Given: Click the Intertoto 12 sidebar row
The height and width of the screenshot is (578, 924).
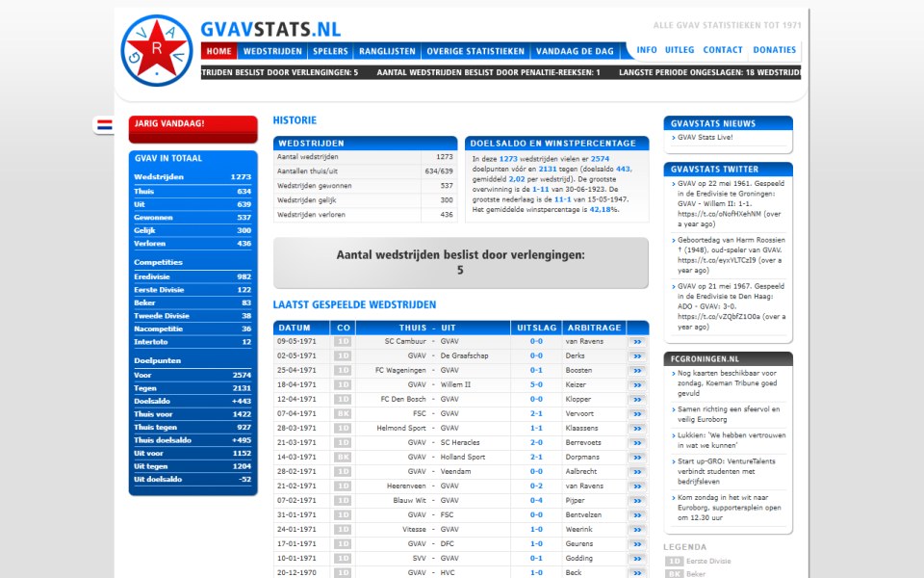Looking at the screenshot, I should (192, 341).
